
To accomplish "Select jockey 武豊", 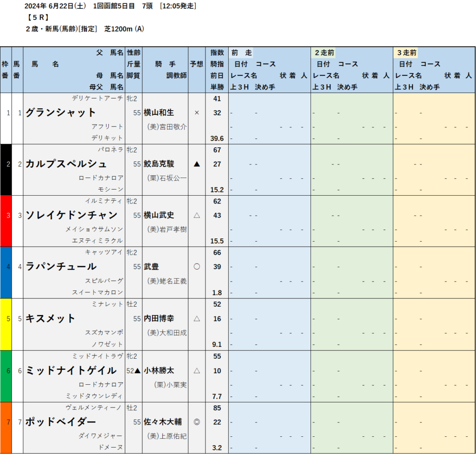I will [151, 266].
